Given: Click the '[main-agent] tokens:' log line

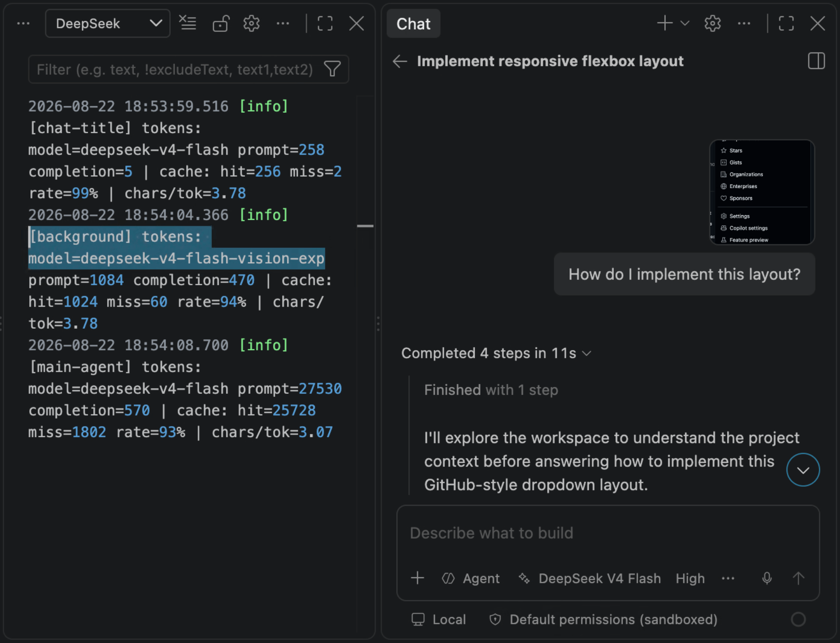Looking at the screenshot, I should point(115,367).
